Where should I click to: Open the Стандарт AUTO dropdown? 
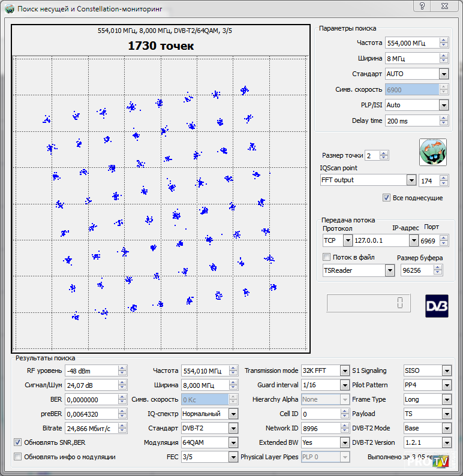point(444,74)
